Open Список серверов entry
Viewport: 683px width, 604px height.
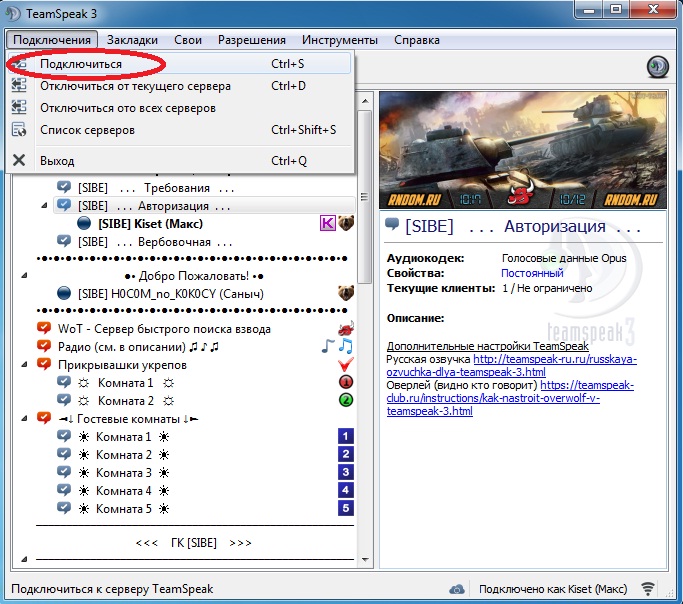[179, 130]
